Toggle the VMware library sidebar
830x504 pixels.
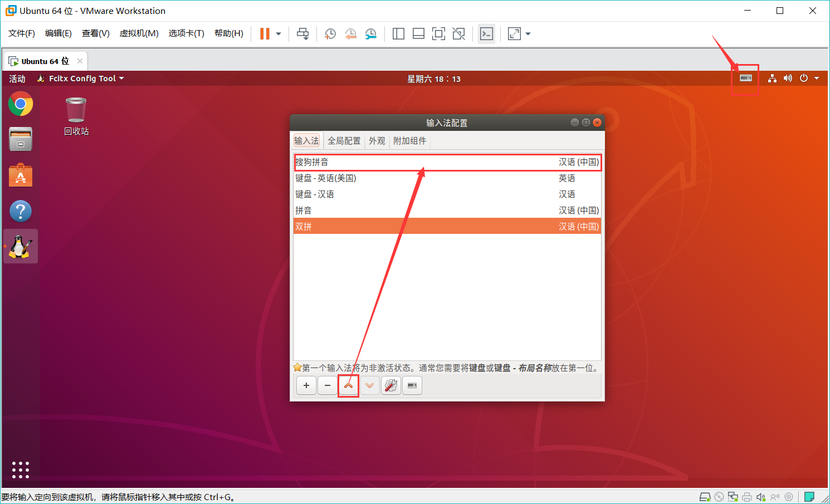click(398, 34)
